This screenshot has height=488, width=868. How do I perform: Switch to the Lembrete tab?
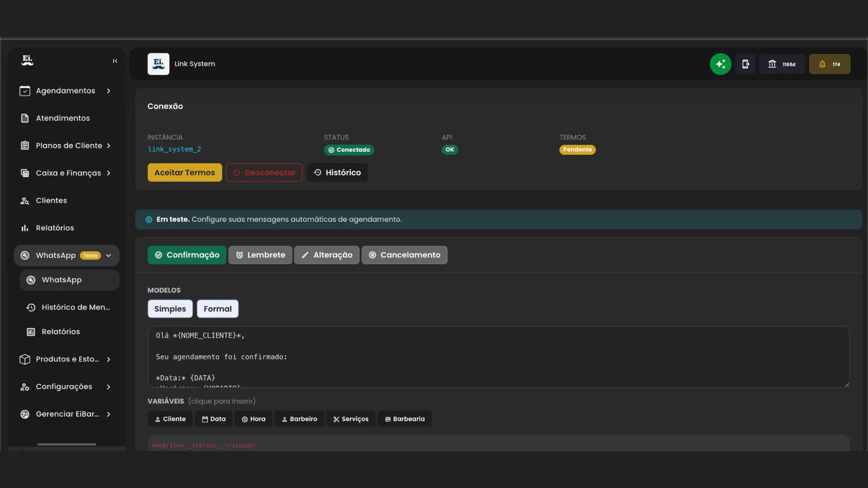[x=260, y=255]
